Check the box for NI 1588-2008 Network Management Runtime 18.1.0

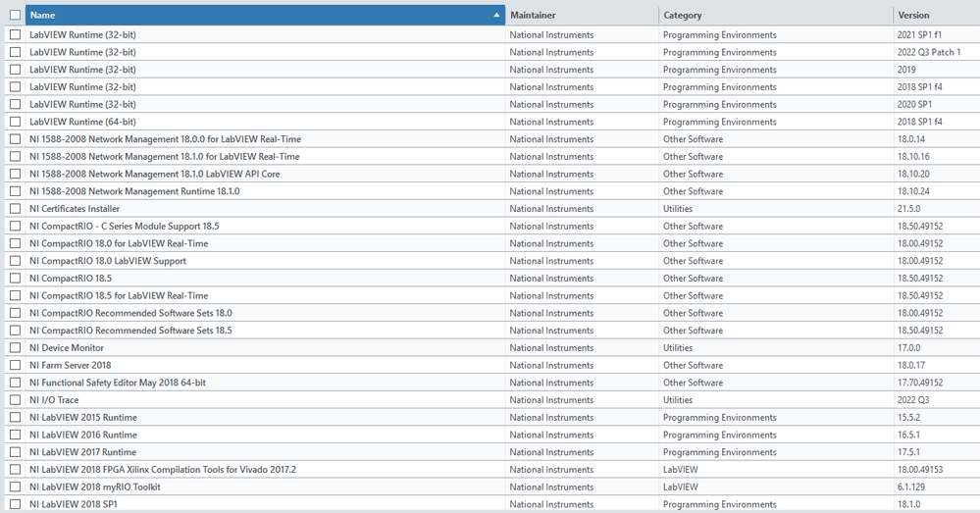[x=15, y=191]
